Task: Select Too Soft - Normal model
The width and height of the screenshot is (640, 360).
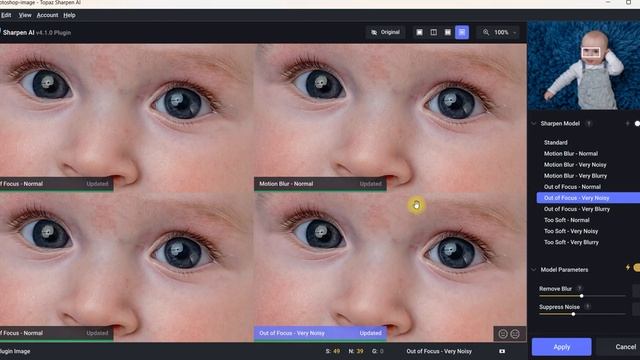Action: coord(567,220)
